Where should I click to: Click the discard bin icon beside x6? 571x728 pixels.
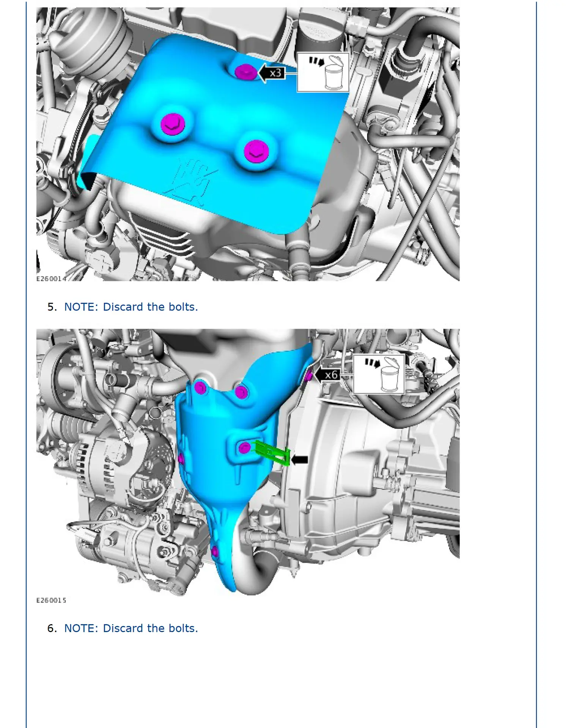click(x=379, y=374)
